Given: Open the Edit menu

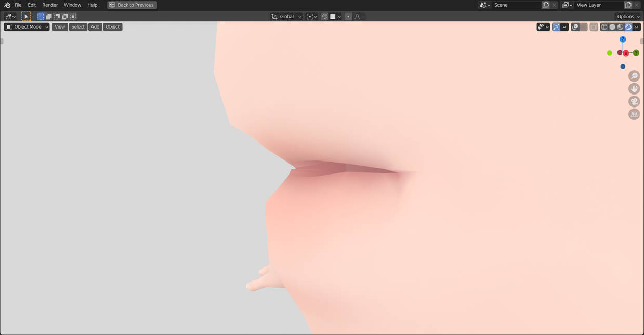Looking at the screenshot, I should tap(32, 5).
